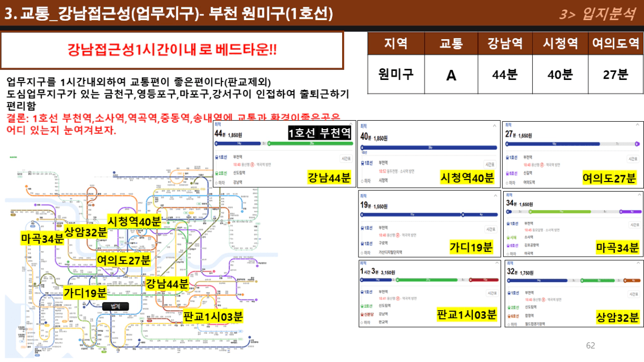Click the '범계' tooltip on the subway map

[x=116, y=306]
